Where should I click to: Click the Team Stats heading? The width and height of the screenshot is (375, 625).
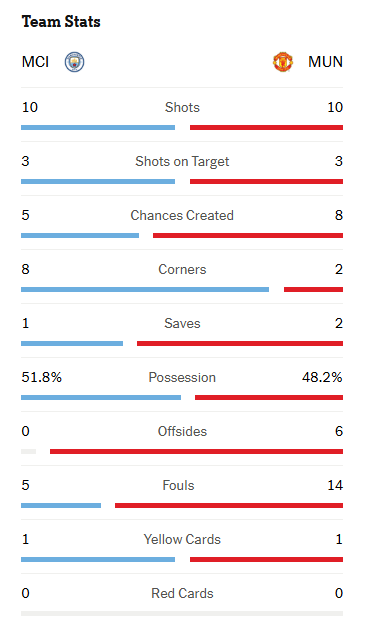click(x=61, y=22)
